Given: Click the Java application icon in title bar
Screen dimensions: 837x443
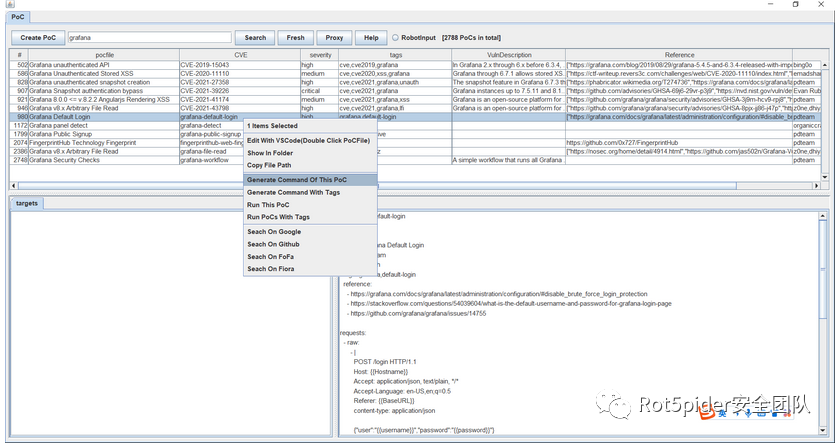Looking at the screenshot, I should 9,4.
